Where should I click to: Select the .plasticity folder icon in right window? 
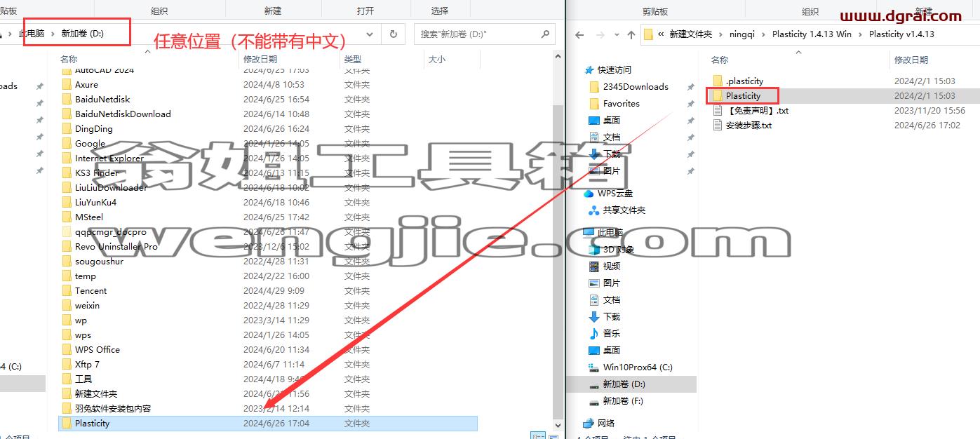718,81
